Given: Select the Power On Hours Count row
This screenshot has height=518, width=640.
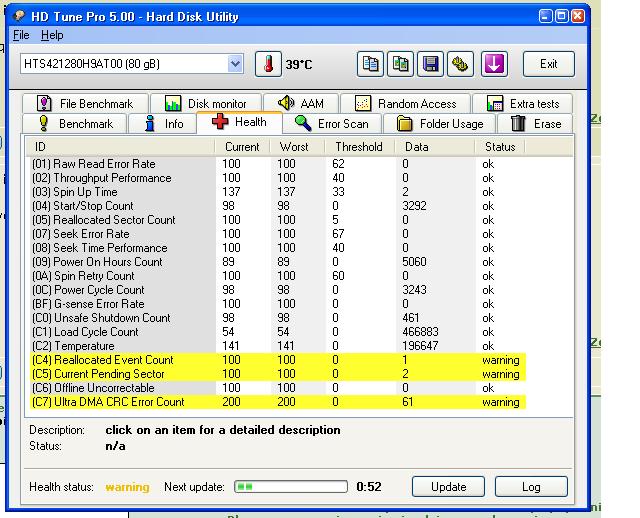Looking at the screenshot, I should point(278,262).
